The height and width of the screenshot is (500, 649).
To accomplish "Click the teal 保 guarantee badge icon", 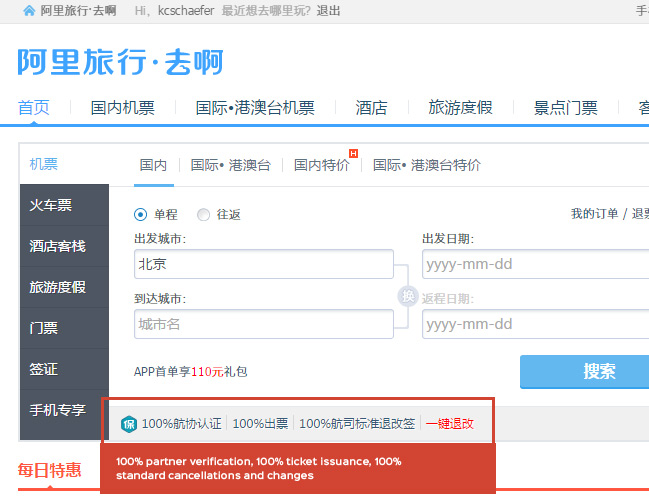I will 129,424.
